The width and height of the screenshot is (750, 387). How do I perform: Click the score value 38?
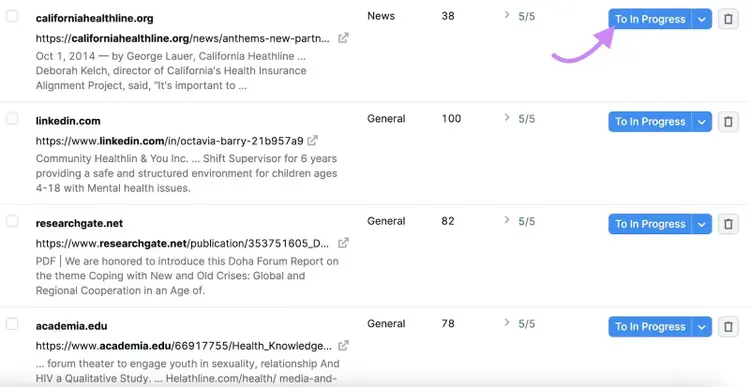[448, 16]
